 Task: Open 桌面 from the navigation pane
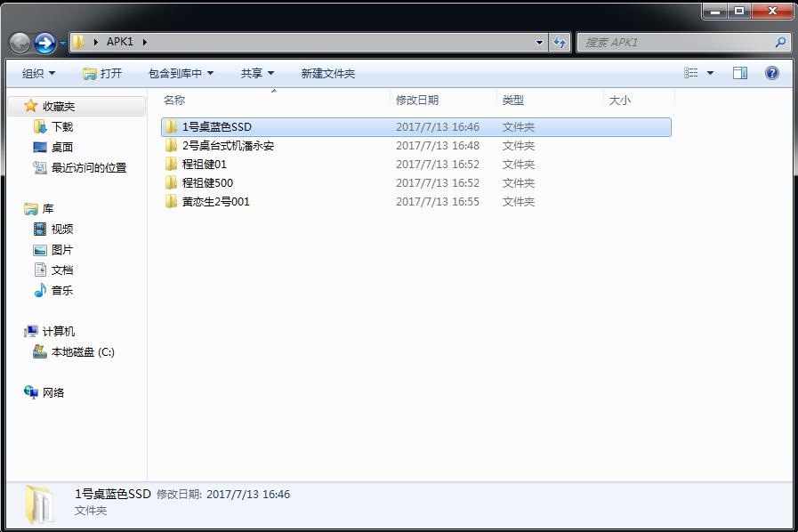point(61,148)
